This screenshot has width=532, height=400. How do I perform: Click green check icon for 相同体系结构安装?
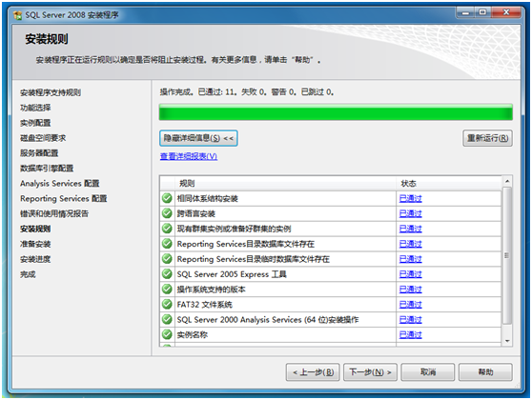click(167, 198)
